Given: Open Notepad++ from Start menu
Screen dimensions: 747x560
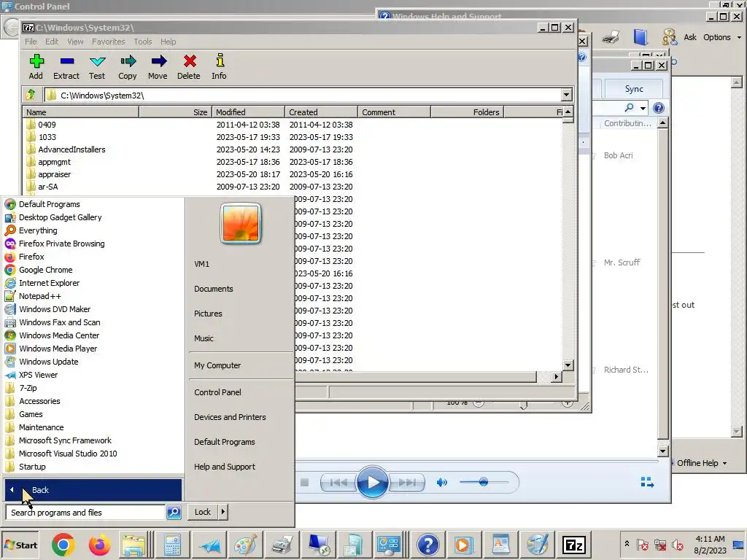Looking at the screenshot, I should click(40, 296).
